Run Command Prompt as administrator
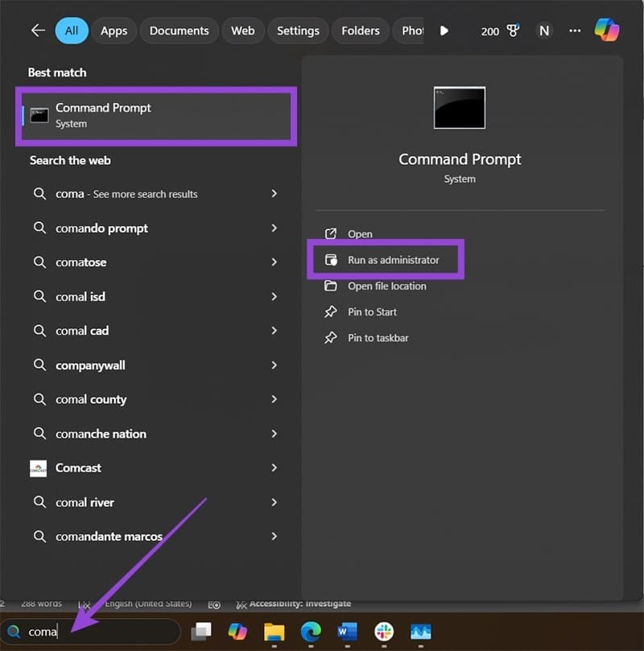The width and height of the screenshot is (644, 651). (393, 260)
